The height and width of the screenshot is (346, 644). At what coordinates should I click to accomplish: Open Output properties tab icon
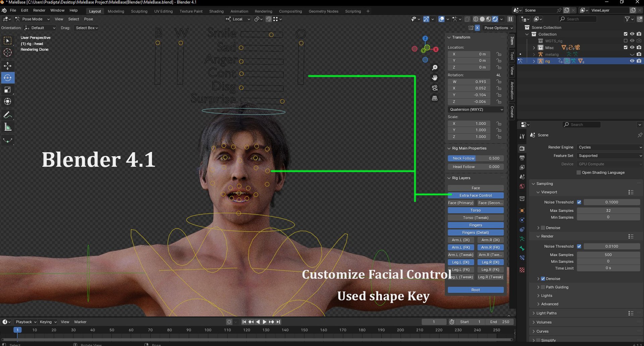point(522,158)
